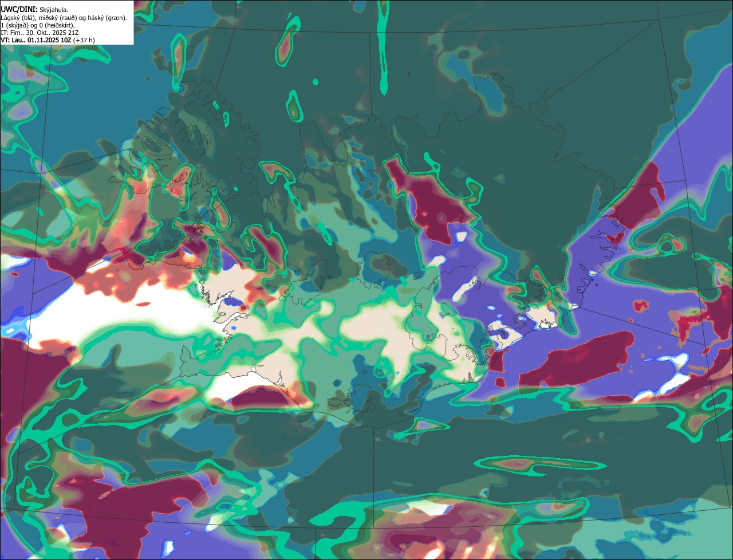Click the "1 (skýjað) og 0 (heiðskírt)." line

pyautogui.click(x=38, y=25)
